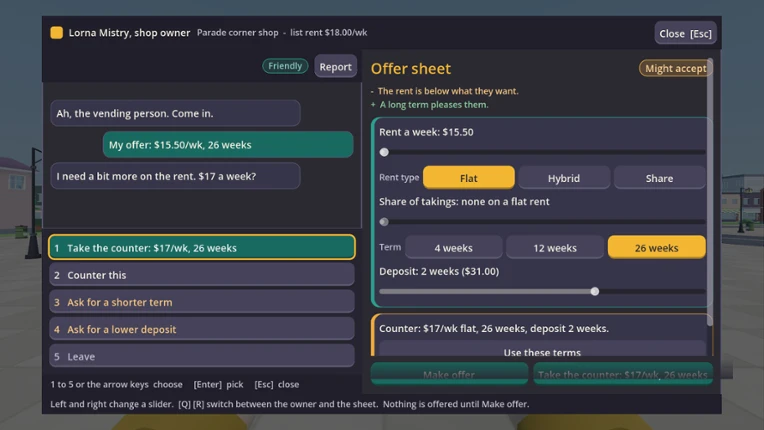
Task: Click the rent a week slider handle
Action: pos(384,152)
